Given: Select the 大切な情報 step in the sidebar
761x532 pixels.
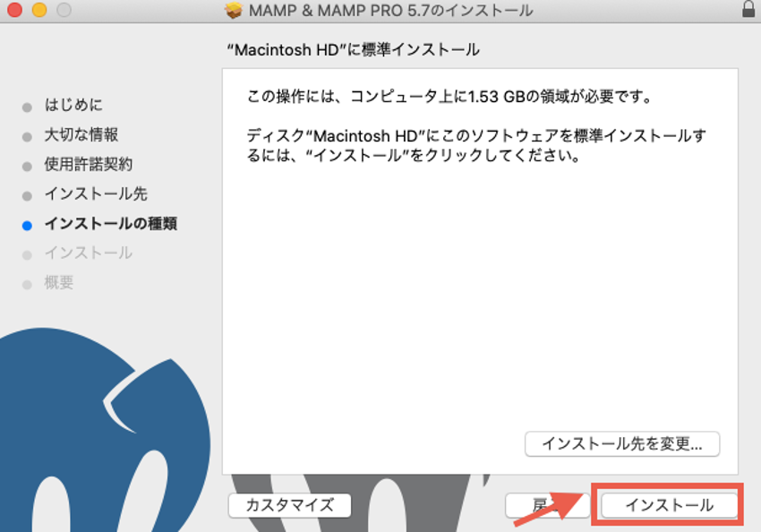Looking at the screenshot, I should point(81,134).
